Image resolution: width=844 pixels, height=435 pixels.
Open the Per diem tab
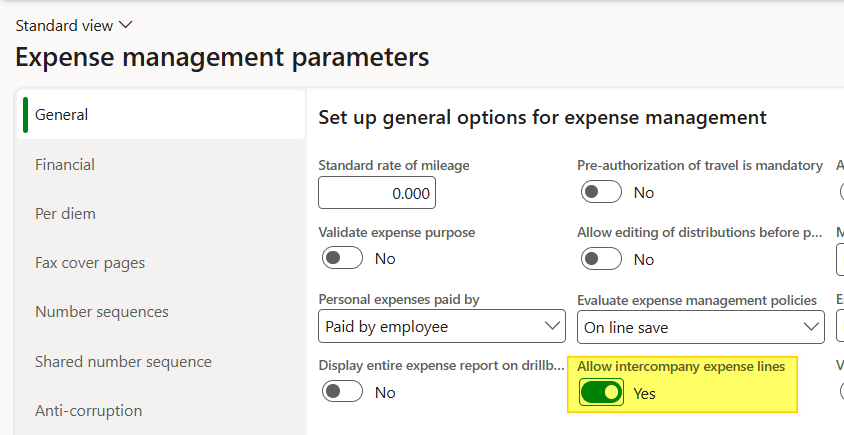point(65,213)
